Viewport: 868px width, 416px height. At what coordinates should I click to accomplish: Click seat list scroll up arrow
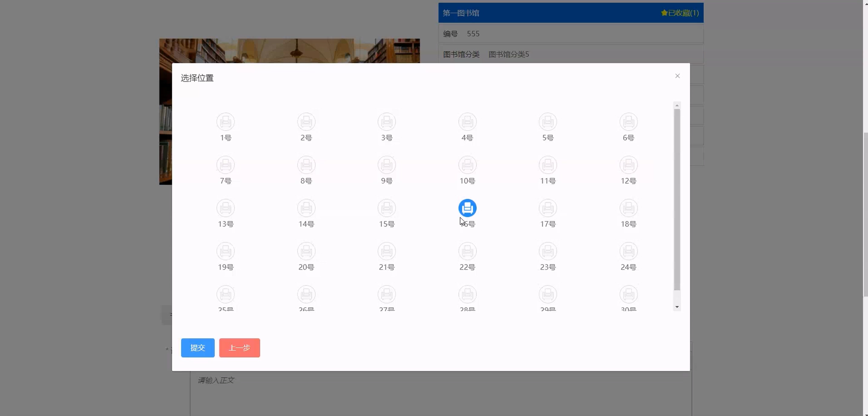click(677, 106)
